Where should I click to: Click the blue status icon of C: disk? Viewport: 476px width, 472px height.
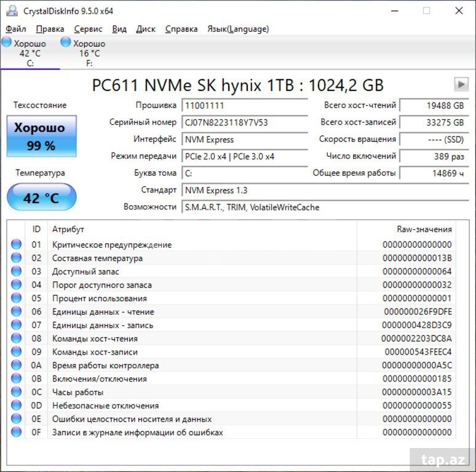6,42
